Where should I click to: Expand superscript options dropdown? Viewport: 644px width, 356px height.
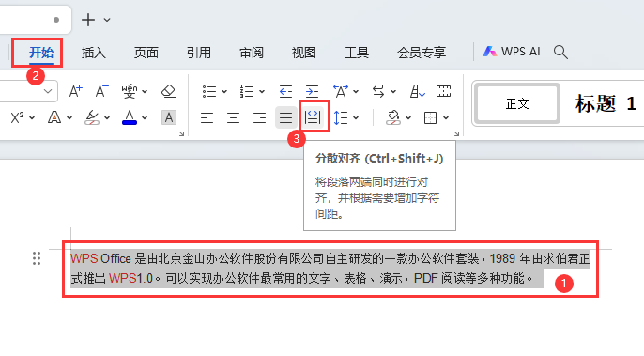[32, 118]
